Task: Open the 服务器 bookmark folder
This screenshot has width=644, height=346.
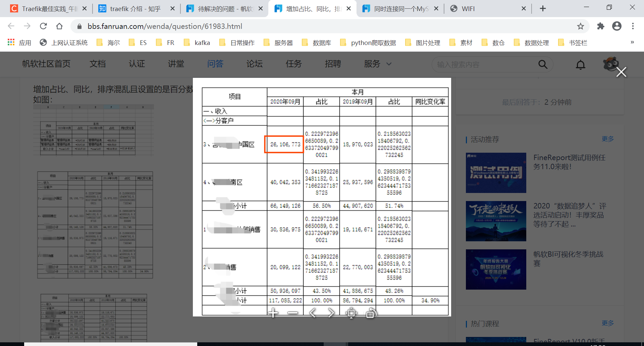Action: click(278, 43)
